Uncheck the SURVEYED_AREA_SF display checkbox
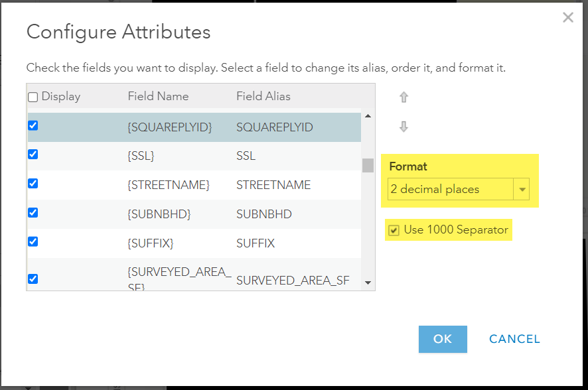Viewport: 588px width, 390px height. tap(33, 279)
